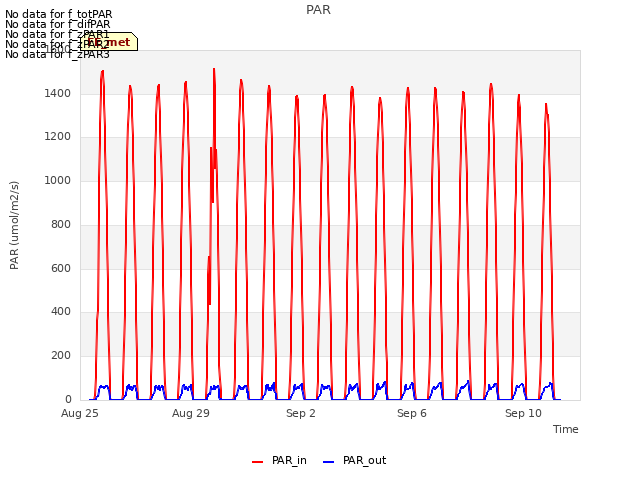Click the Aug 29 x-axis tick label
The width and height of the screenshot is (640, 480).
click(x=191, y=413)
